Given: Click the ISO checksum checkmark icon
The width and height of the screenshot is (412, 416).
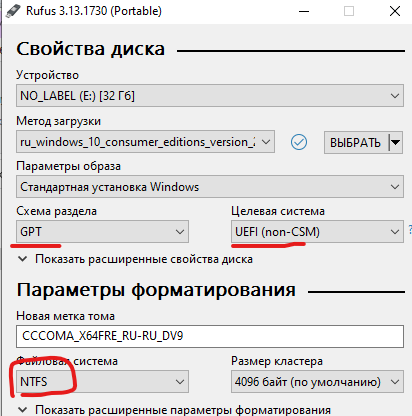Looking at the screenshot, I should pos(299,142).
